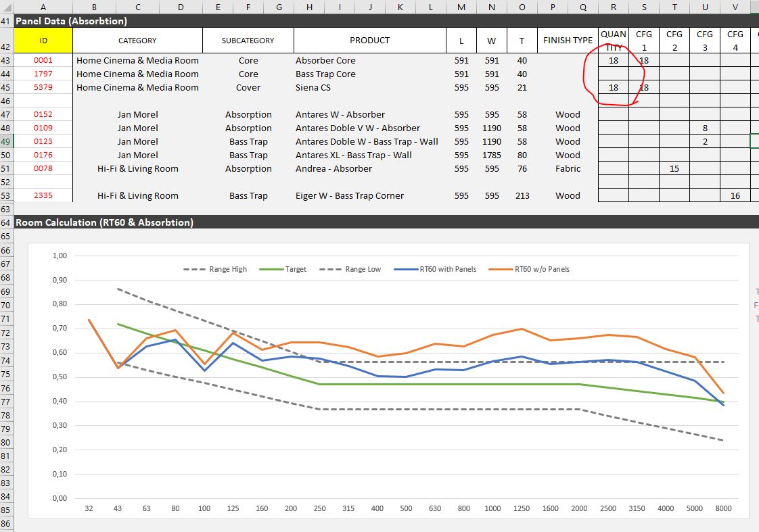Click Range Low legend entry
Image resolution: width=759 pixels, height=532 pixels.
click(350, 270)
